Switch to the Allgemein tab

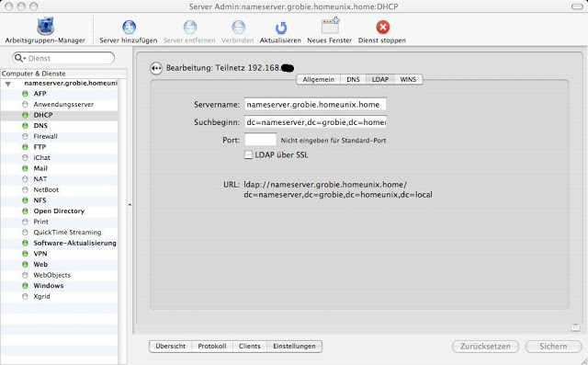click(319, 79)
